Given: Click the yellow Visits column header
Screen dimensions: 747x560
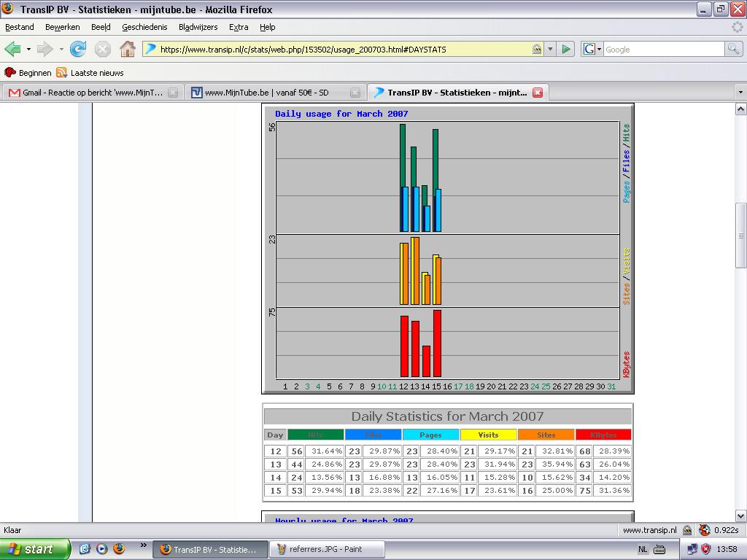Looking at the screenshot, I should [488, 435].
